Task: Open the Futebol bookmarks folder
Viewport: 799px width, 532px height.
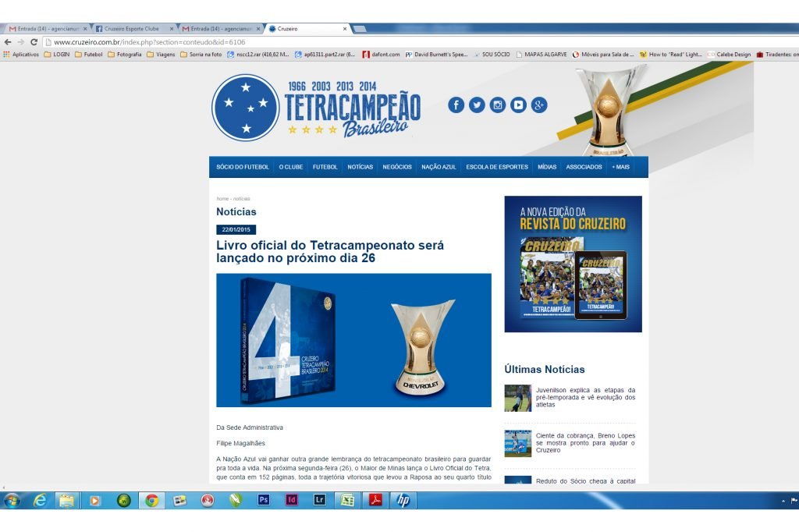Action: pos(88,55)
